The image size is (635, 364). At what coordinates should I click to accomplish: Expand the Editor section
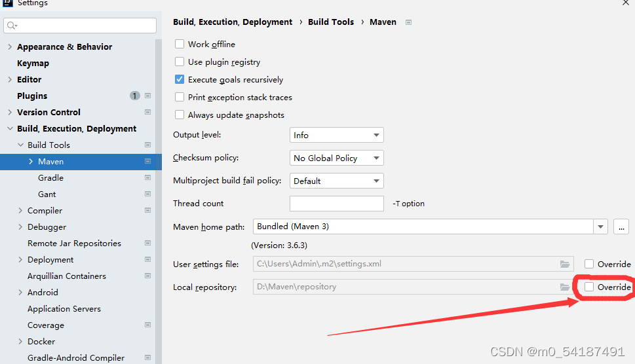click(10, 80)
